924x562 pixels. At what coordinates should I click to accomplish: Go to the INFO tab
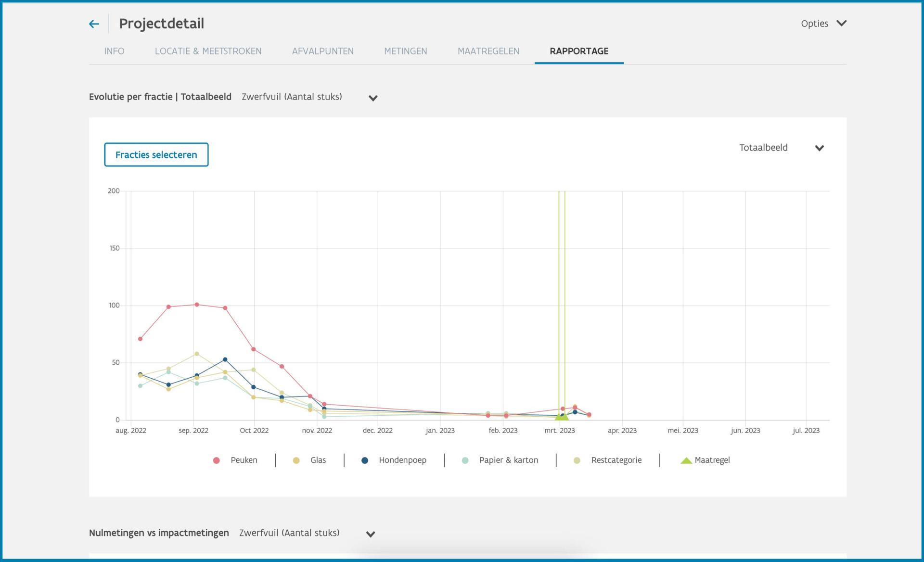coord(114,51)
